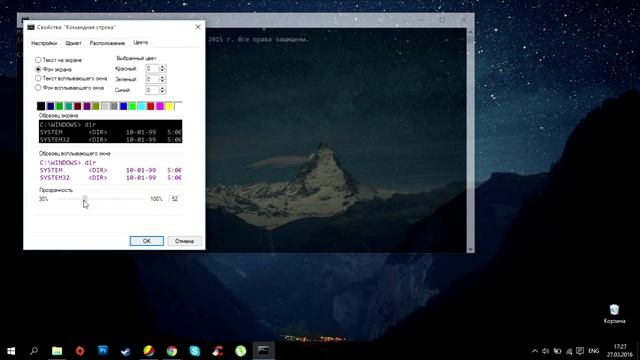640x360 pixels.
Task: Click the ENG language indicator
Action: point(594,351)
